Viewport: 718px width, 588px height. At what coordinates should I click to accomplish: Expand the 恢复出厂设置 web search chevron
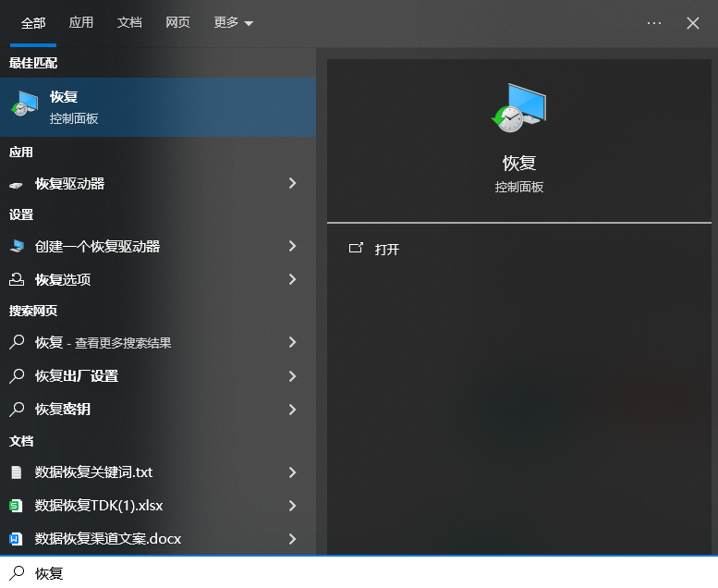pos(292,376)
